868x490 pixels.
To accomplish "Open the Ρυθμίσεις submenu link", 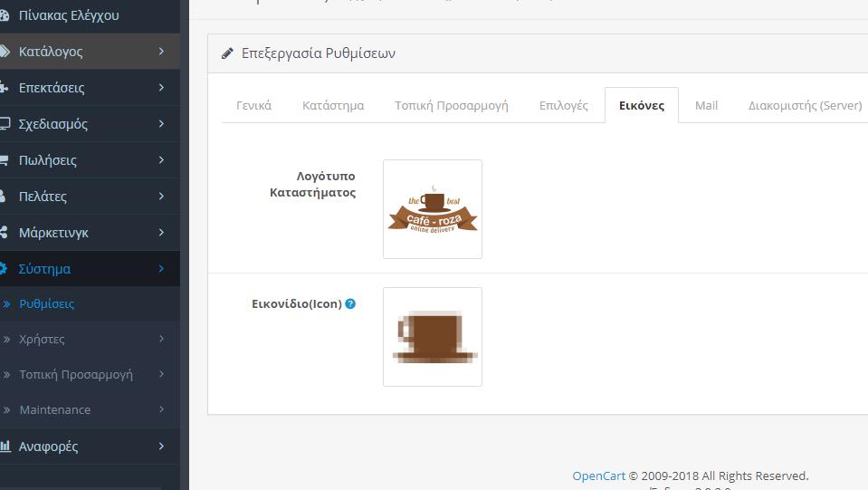I will (46, 304).
